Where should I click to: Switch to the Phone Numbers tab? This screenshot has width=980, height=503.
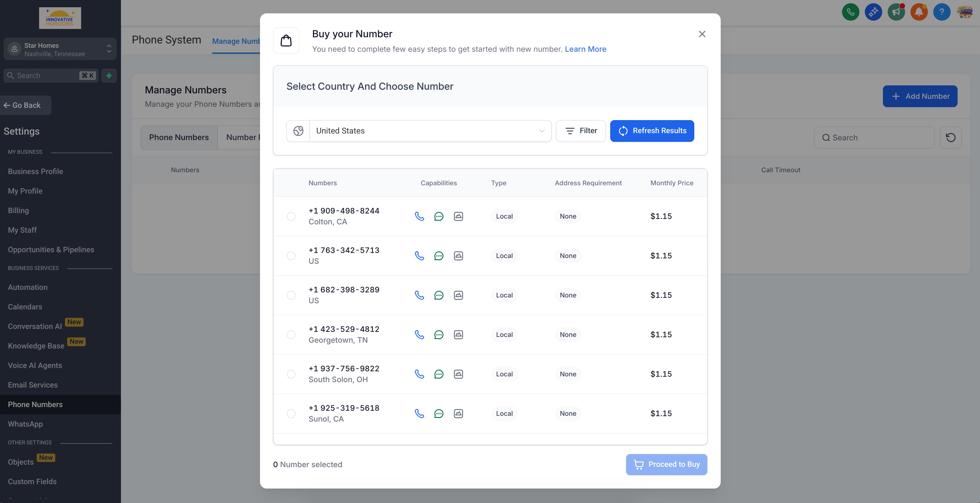[x=179, y=137]
